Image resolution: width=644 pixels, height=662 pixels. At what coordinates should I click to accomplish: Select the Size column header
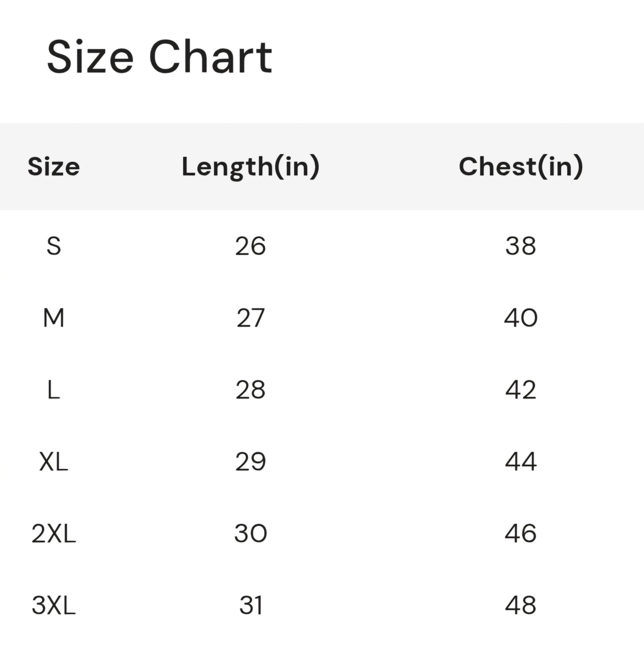[54, 166]
